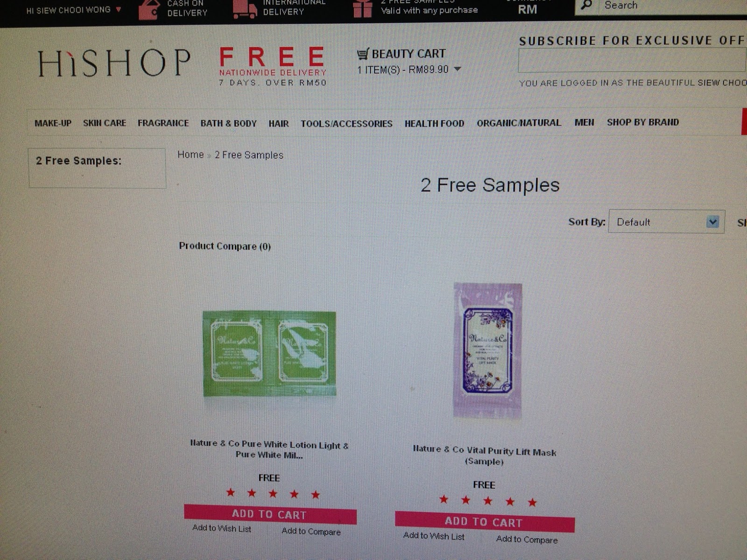Viewport: 747px width, 560px height.
Task: Open the Skin Care menu
Action: (105, 123)
